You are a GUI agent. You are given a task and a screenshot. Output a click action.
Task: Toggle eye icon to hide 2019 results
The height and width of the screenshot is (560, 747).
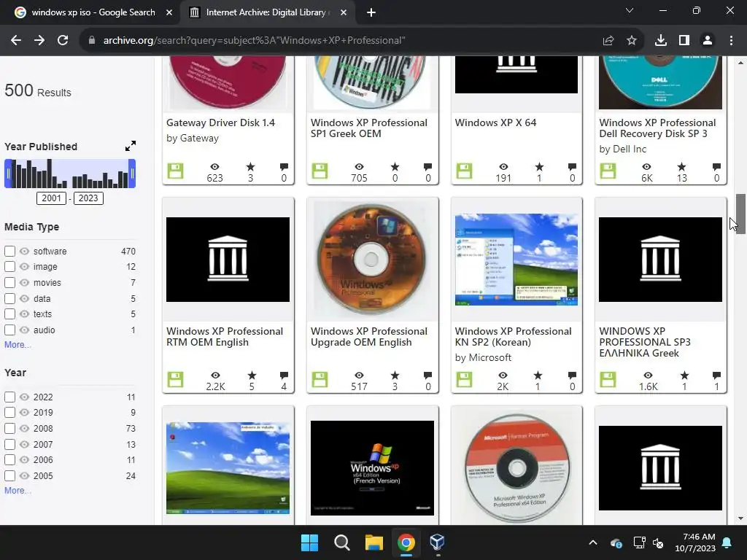tap(24, 413)
